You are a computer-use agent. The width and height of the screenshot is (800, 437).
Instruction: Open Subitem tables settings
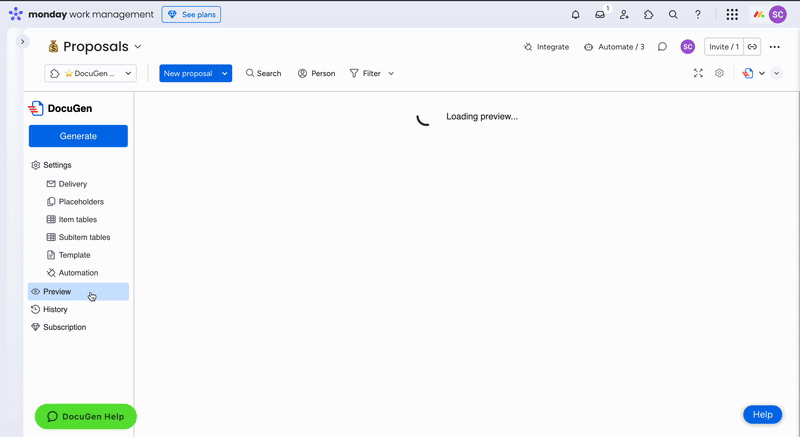(x=79, y=238)
